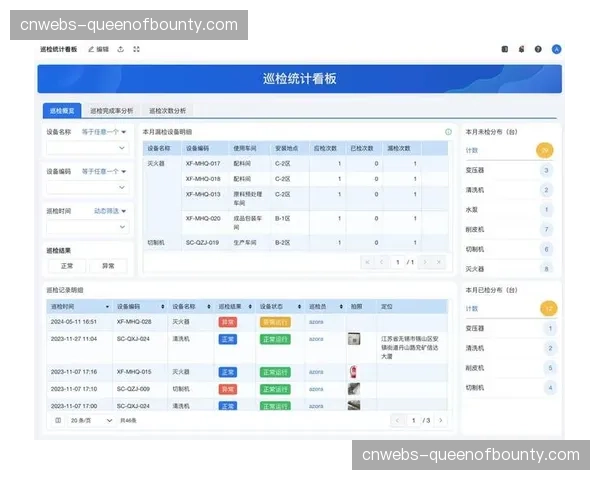The width and height of the screenshot is (600, 480).
Task: Go to previous page of 漏检设备 table
Action: click(x=381, y=262)
